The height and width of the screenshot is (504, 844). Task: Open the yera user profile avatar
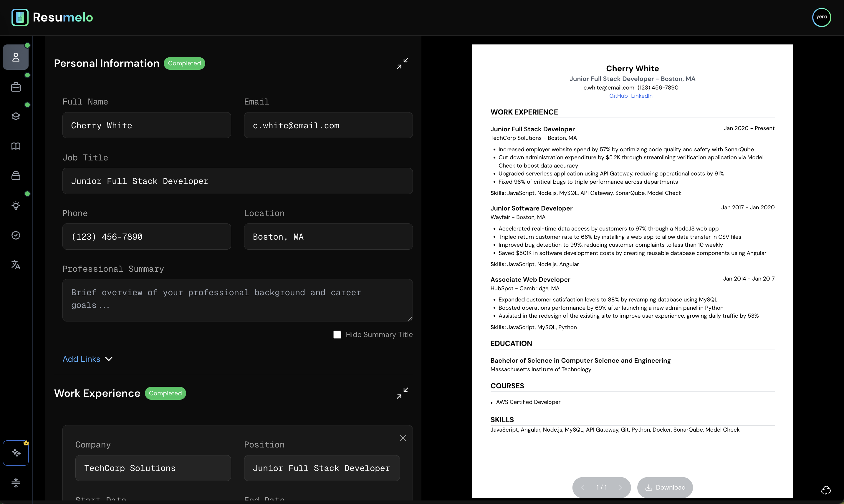pyautogui.click(x=821, y=17)
